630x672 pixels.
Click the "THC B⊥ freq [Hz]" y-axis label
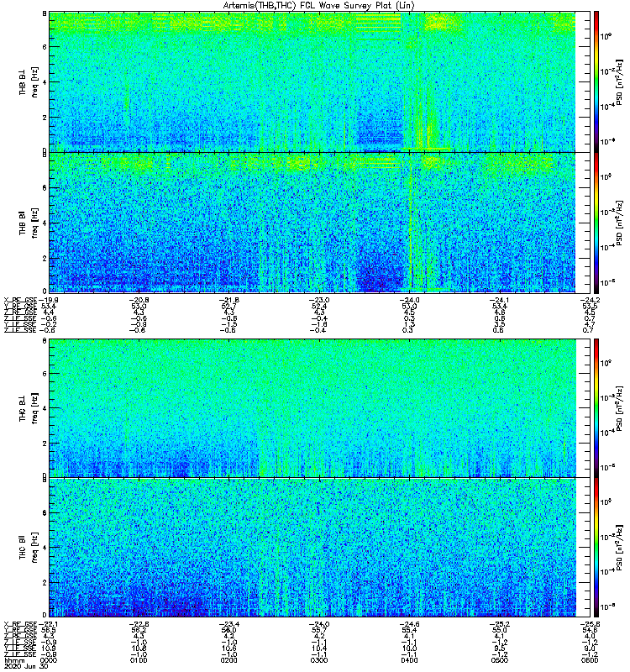[29, 407]
